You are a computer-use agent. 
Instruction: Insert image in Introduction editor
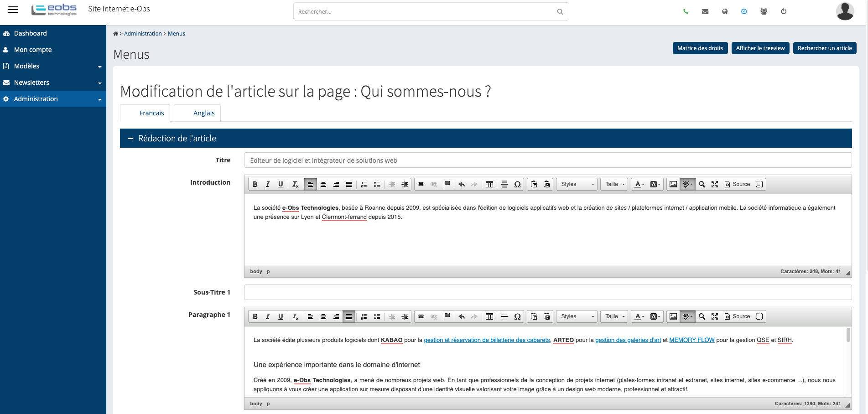click(x=673, y=184)
